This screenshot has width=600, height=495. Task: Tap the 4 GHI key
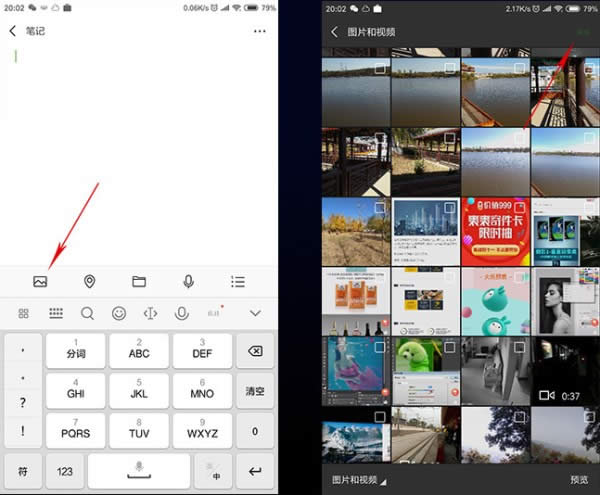tap(75, 391)
